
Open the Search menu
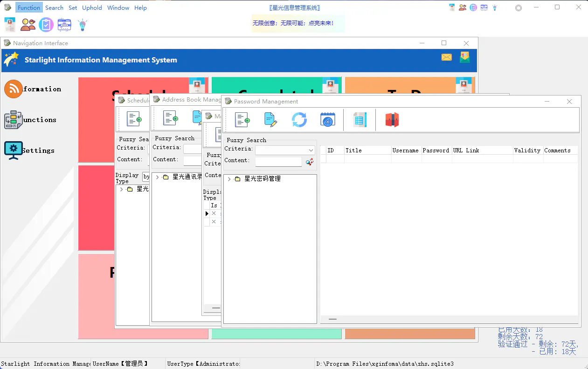click(54, 7)
